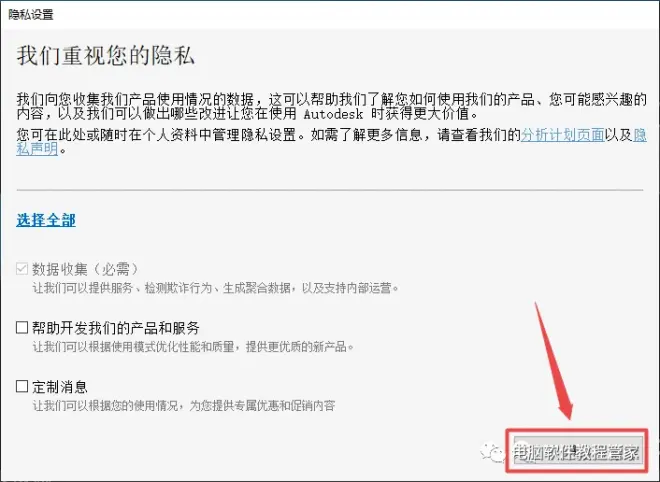Viewport: 660px width, 482px height.
Task: Click the 专属优惠和促销内容 description text
Action: (184, 406)
